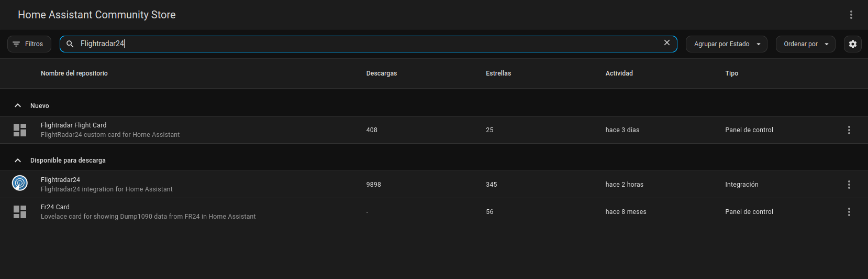Image resolution: width=868 pixels, height=279 pixels.
Task: Sort by Descargas column header
Action: pos(381,73)
